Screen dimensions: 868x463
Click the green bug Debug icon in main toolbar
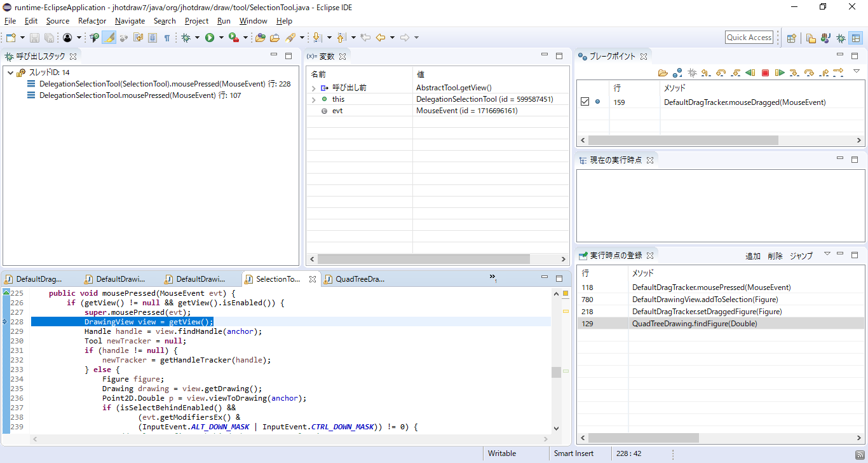coord(186,38)
